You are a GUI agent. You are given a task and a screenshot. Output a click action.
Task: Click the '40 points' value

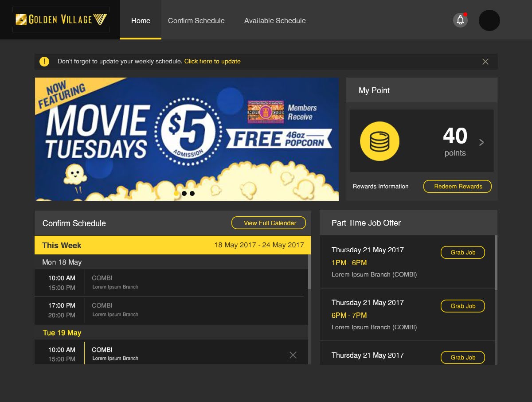[x=455, y=142]
